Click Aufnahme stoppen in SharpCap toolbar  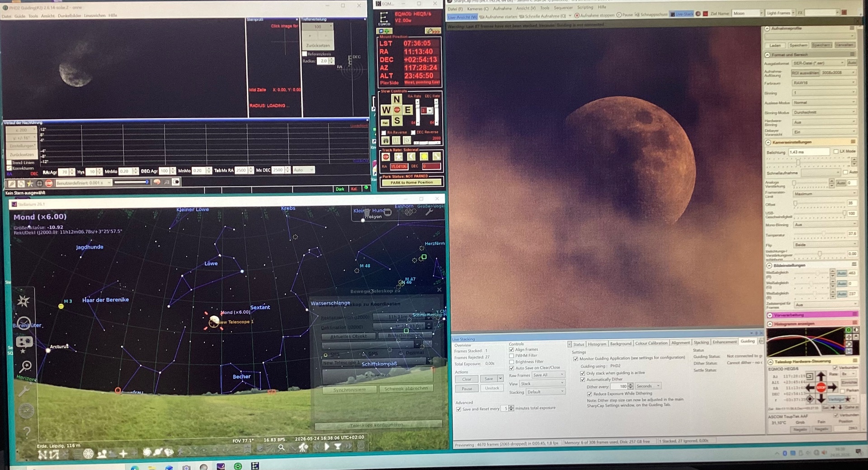(594, 15)
